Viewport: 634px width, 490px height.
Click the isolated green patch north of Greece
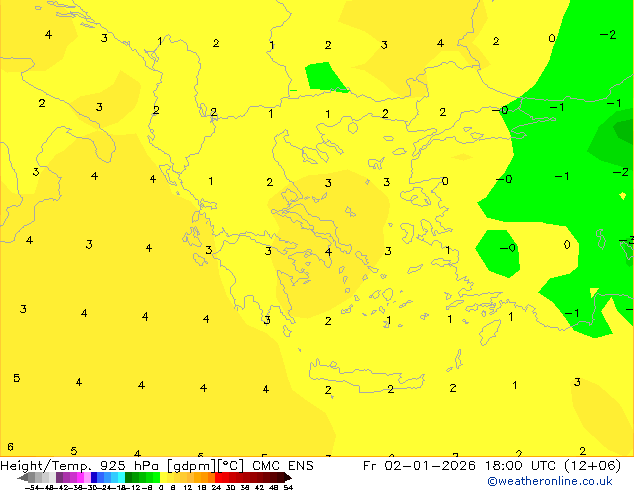[x=325, y=77]
